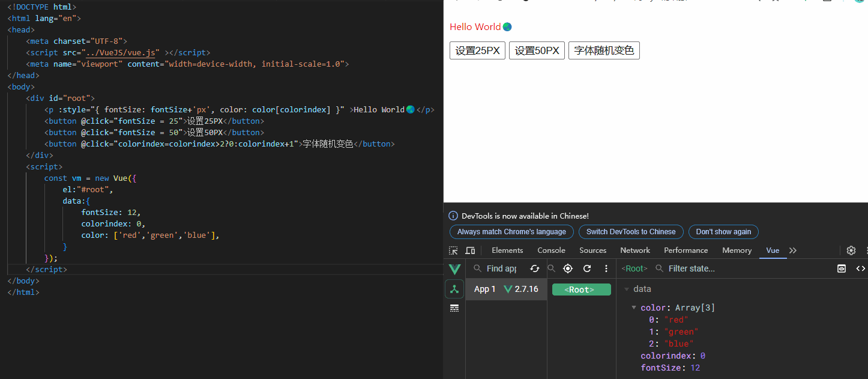The width and height of the screenshot is (868, 379).
Task: Switch to the Sources tab
Action: [592, 250]
